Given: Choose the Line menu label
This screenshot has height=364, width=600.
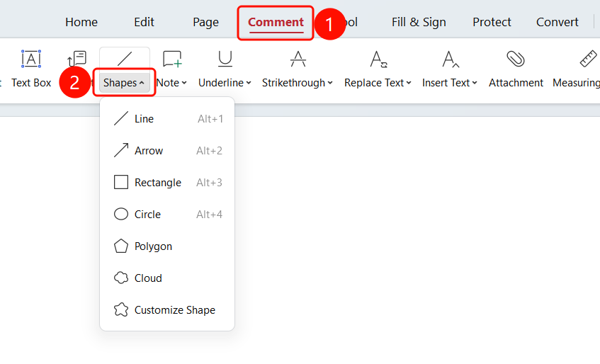Looking at the screenshot, I should tap(144, 119).
